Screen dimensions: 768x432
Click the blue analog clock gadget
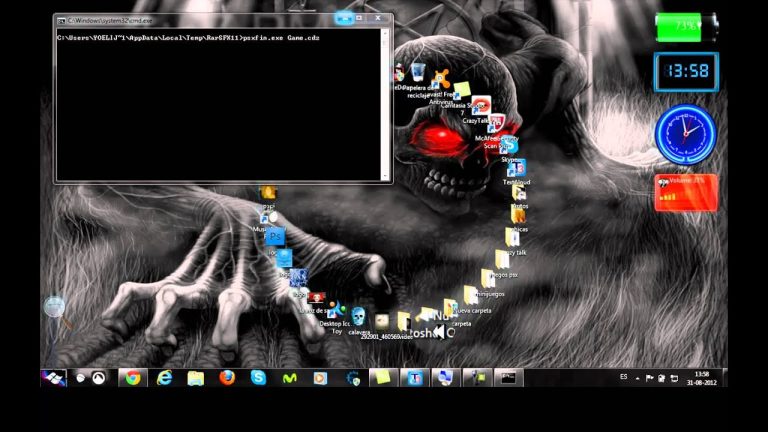pyautogui.click(x=686, y=134)
